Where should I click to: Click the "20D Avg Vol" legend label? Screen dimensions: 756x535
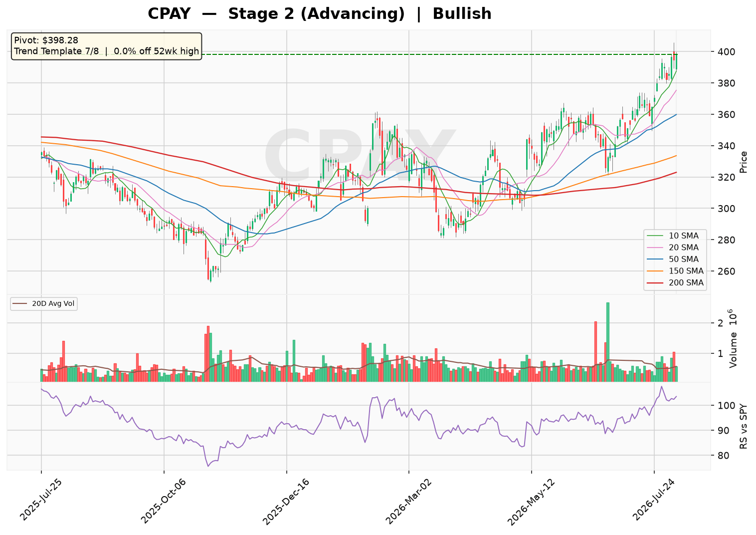[52, 304]
